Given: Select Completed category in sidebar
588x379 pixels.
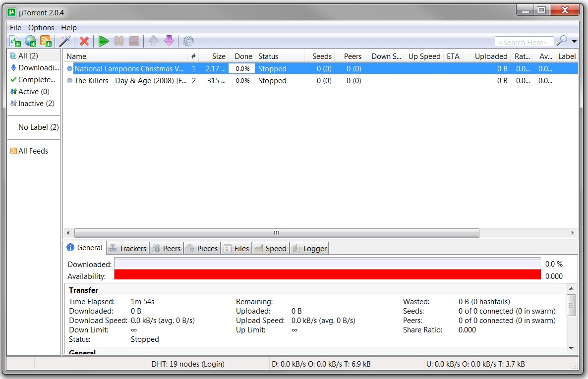Looking at the screenshot, I should [34, 79].
